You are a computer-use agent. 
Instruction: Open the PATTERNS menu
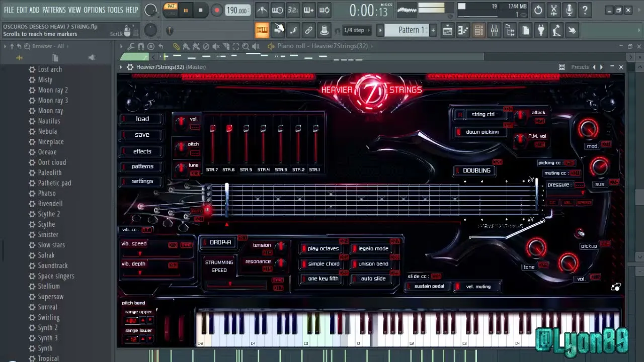(x=54, y=10)
